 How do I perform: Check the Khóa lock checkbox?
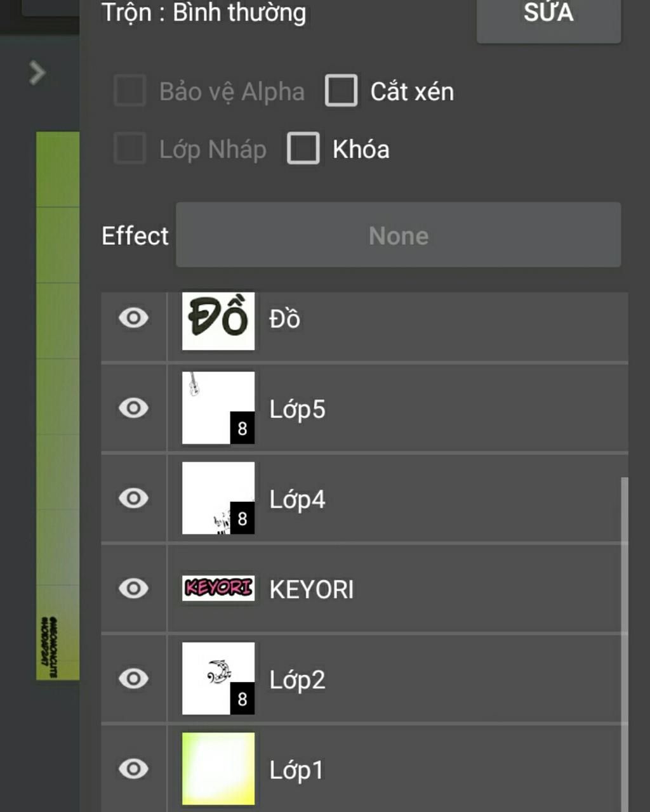[x=303, y=148]
